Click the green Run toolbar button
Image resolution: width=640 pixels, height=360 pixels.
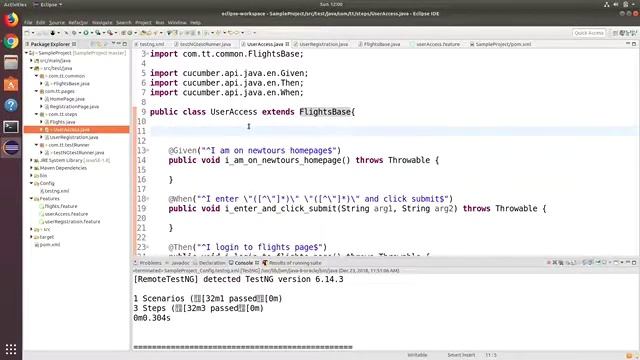(x=86, y=33)
